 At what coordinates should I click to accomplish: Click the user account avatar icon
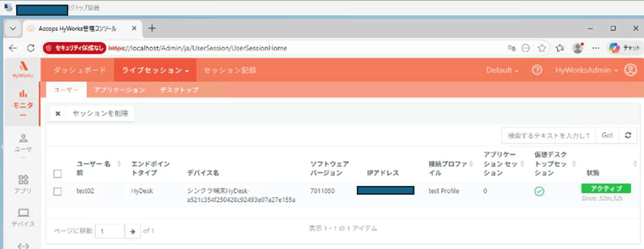coord(630,70)
